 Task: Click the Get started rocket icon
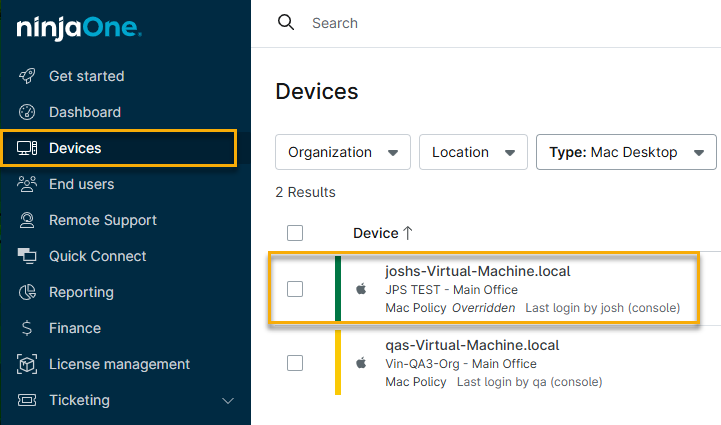tap(28, 76)
